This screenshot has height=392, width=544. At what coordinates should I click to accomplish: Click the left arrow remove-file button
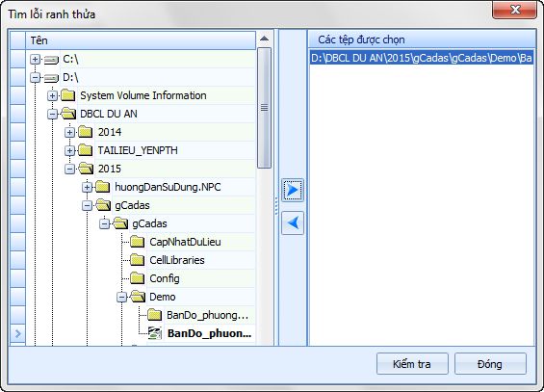coord(293,222)
